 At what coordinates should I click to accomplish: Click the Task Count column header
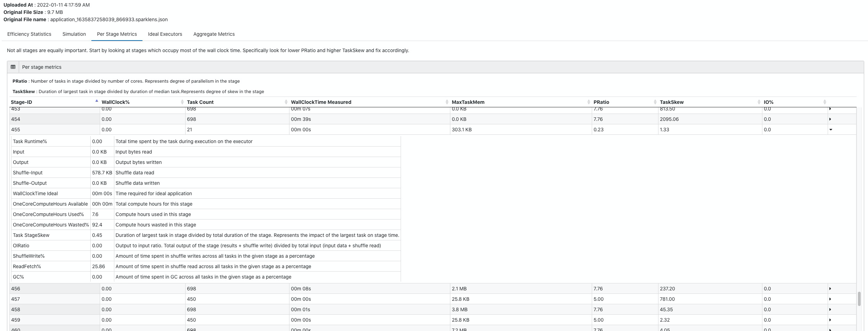pos(200,102)
